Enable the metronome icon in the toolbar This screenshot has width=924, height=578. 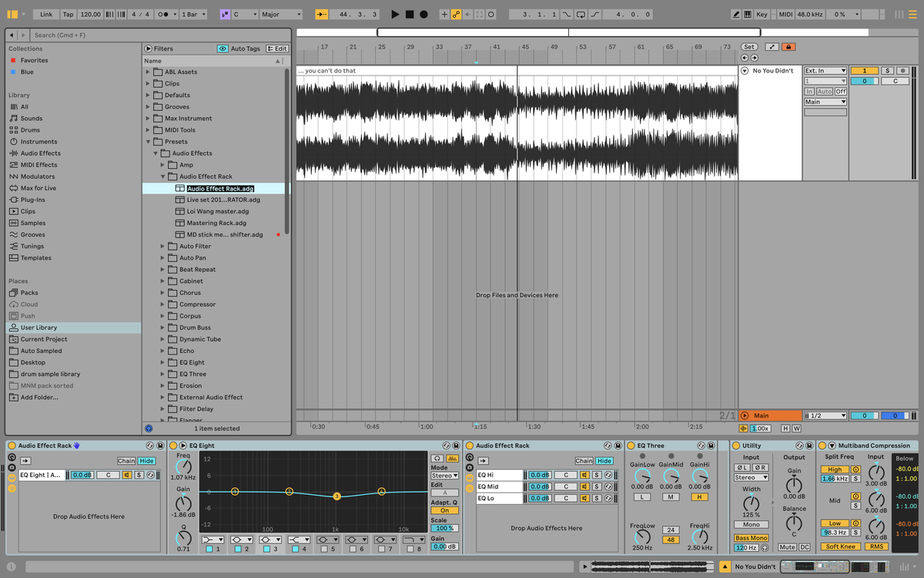(x=162, y=13)
